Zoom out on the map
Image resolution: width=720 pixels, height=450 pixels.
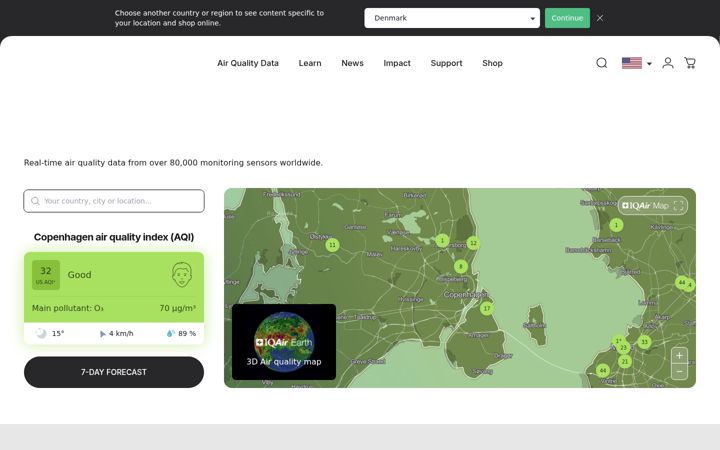[x=679, y=371]
